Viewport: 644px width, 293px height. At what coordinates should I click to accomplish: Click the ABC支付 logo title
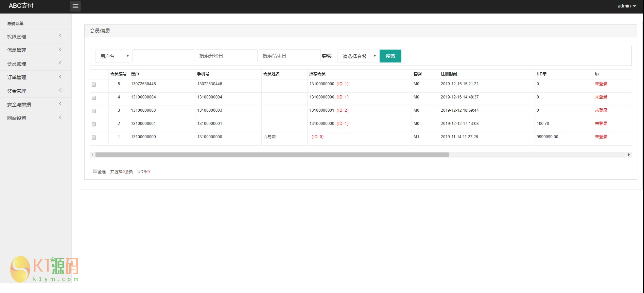pyautogui.click(x=21, y=6)
